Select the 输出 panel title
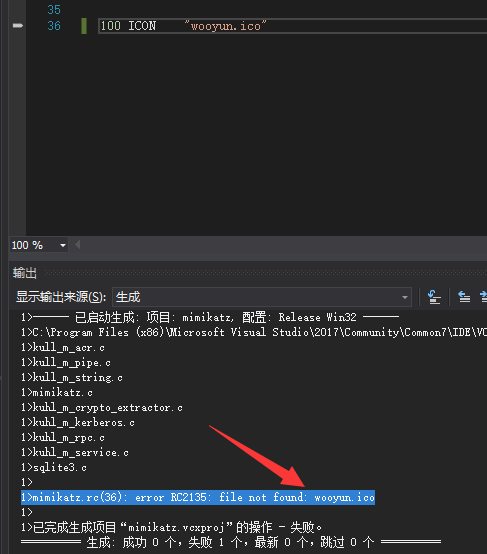 pyautogui.click(x=24, y=273)
